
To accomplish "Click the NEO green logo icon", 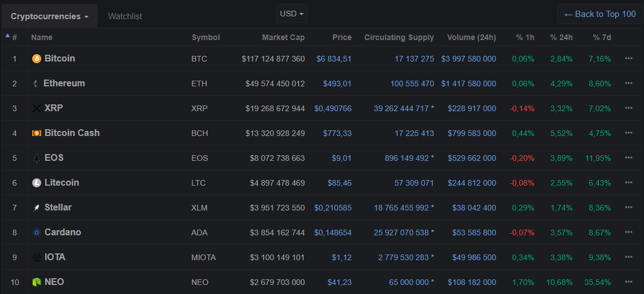I will [37, 282].
